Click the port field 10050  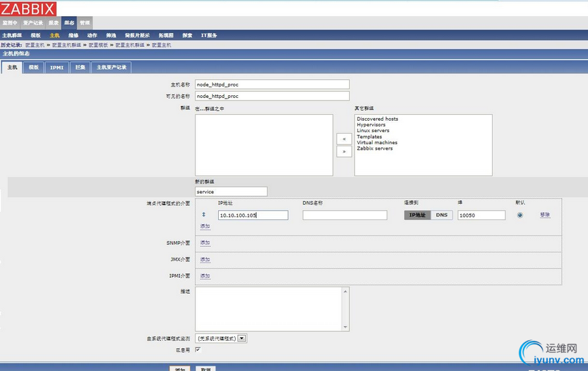click(481, 215)
